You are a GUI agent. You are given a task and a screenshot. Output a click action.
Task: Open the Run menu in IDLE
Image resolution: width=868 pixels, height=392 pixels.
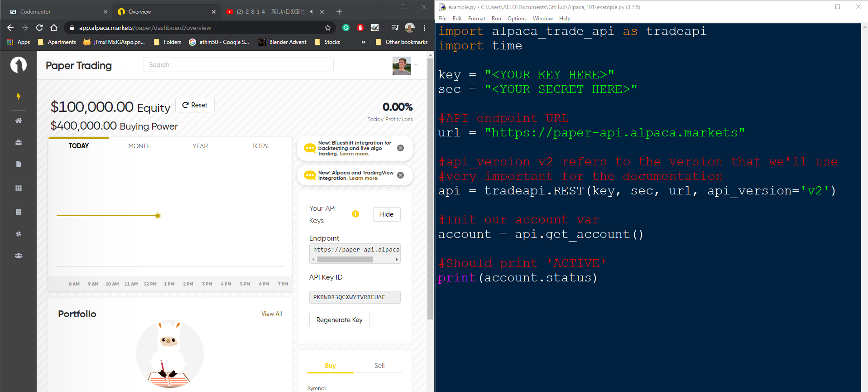click(x=496, y=19)
